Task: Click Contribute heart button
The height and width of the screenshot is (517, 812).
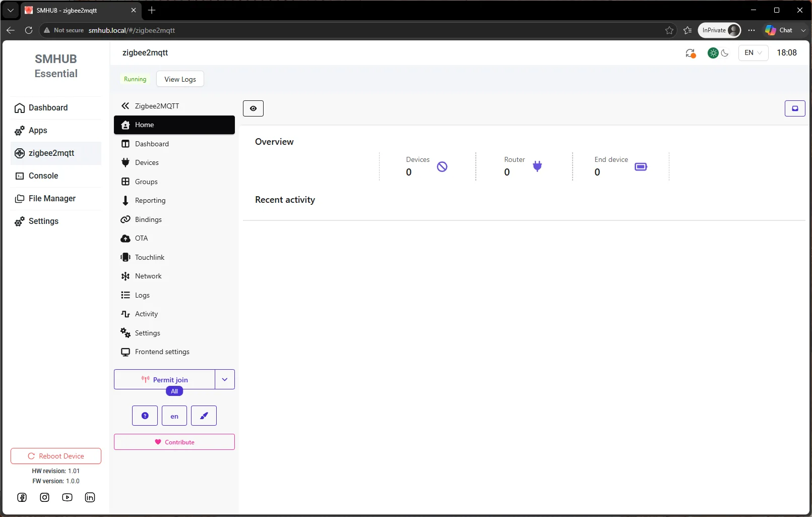Action: click(x=174, y=442)
